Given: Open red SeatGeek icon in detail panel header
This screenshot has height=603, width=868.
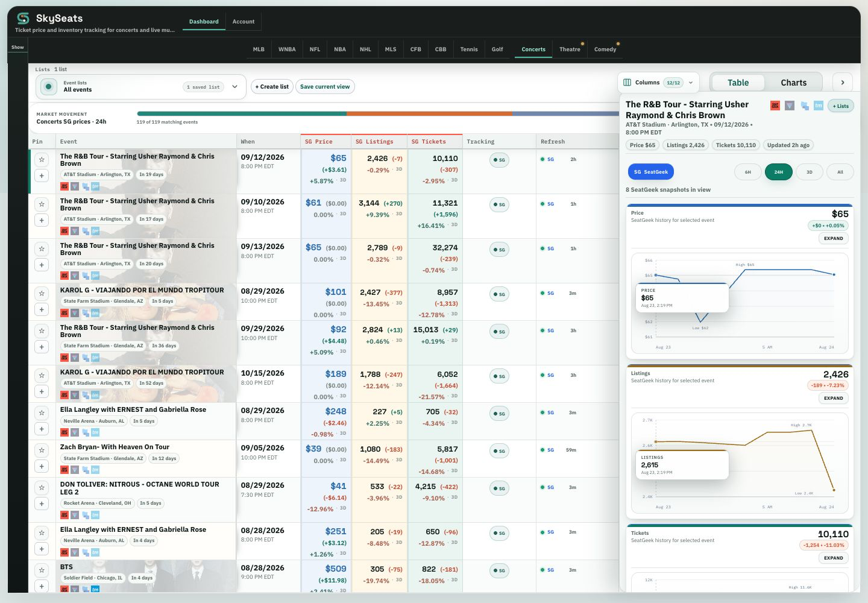Looking at the screenshot, I should [x=775, y=106].
